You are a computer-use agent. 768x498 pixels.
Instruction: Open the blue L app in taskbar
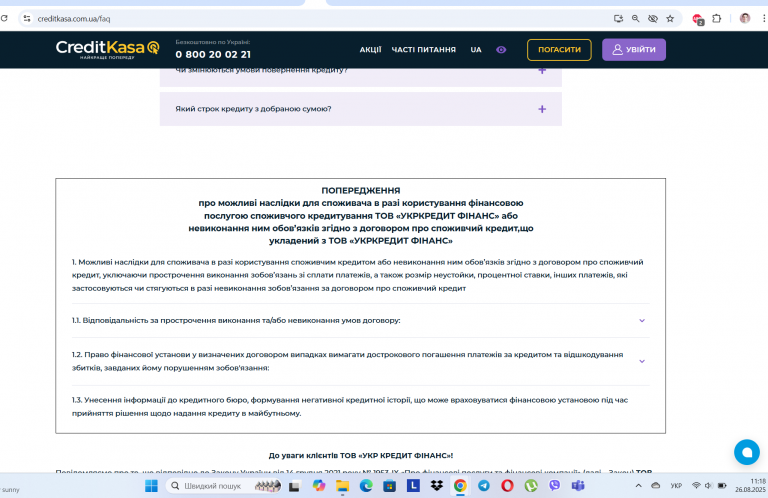413,486
